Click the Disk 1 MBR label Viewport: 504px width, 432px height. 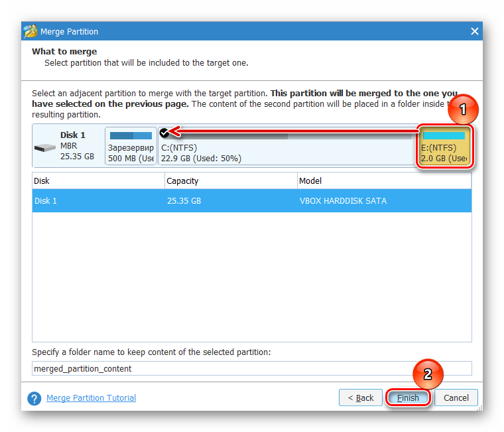(x=77, y=146)
